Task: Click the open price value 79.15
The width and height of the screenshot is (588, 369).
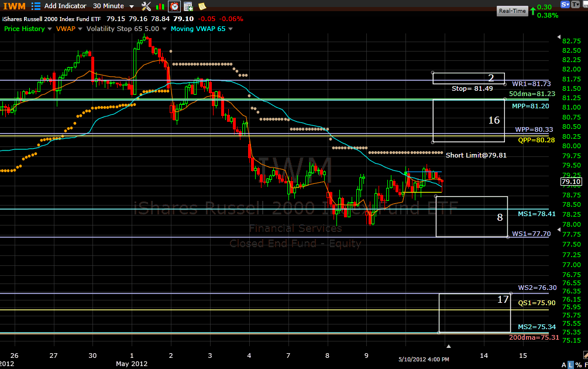Action: click(x=115, y=19)
